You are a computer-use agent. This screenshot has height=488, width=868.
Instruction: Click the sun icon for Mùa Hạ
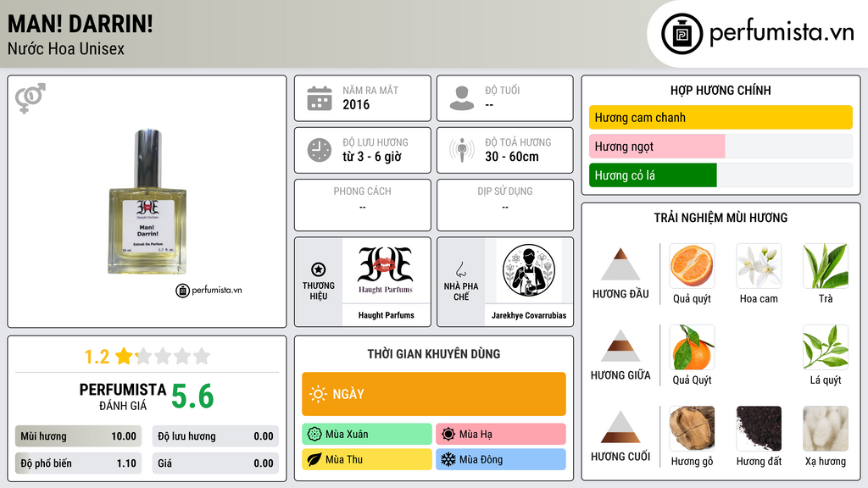[x=448, y=435]
